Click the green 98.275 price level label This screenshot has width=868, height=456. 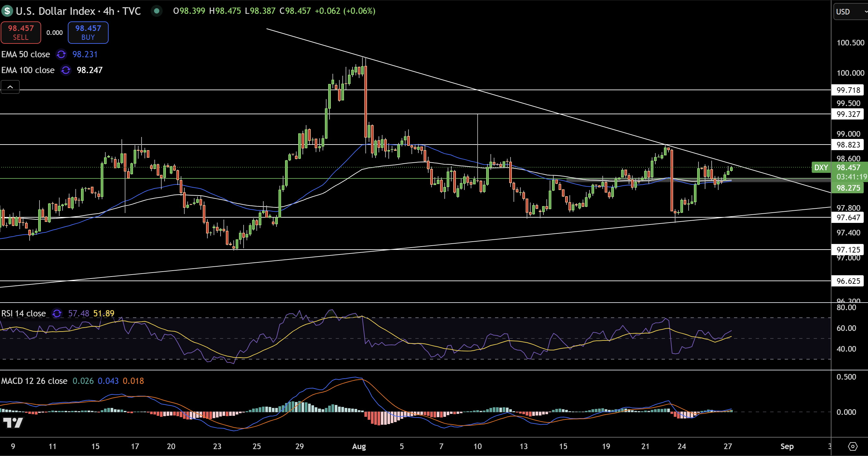[848, 188]
